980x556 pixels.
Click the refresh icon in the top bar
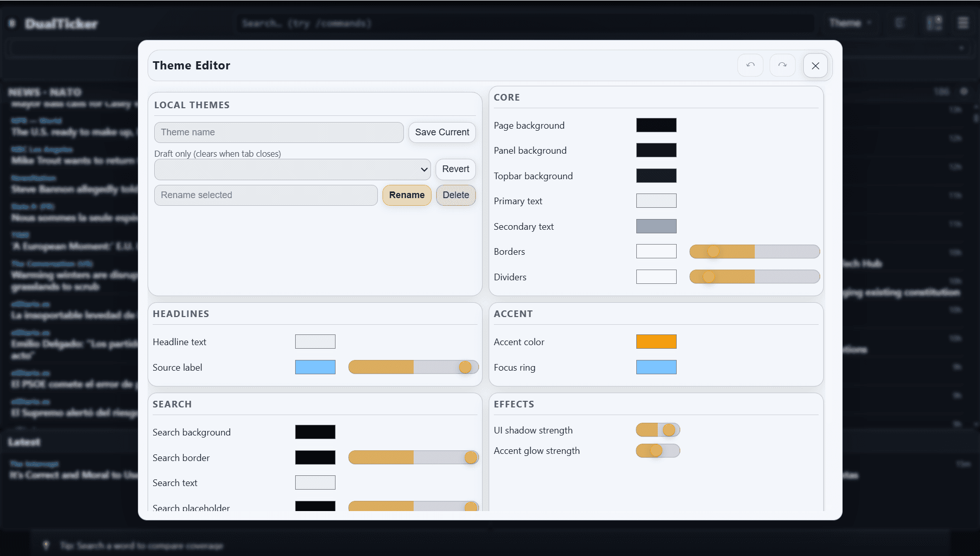[900, 23]
